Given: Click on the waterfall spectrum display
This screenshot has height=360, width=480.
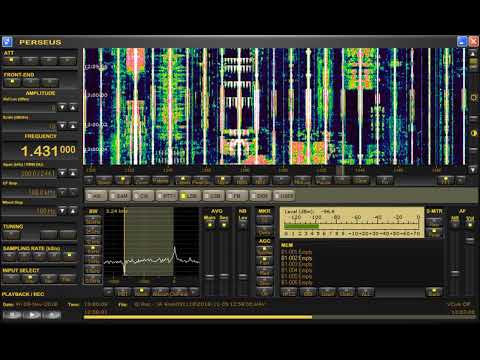Looking at the screenshot, I should [x=274, y=107].
